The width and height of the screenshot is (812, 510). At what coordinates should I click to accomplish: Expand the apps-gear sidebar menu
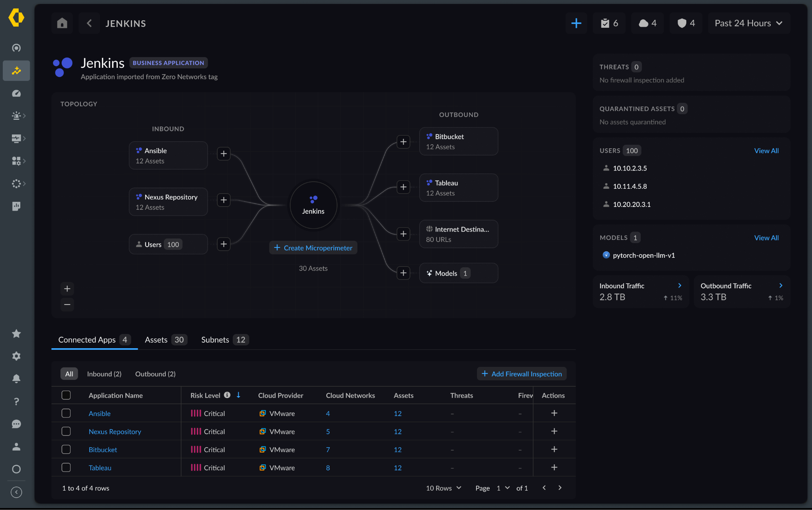[x=19, y=161]
